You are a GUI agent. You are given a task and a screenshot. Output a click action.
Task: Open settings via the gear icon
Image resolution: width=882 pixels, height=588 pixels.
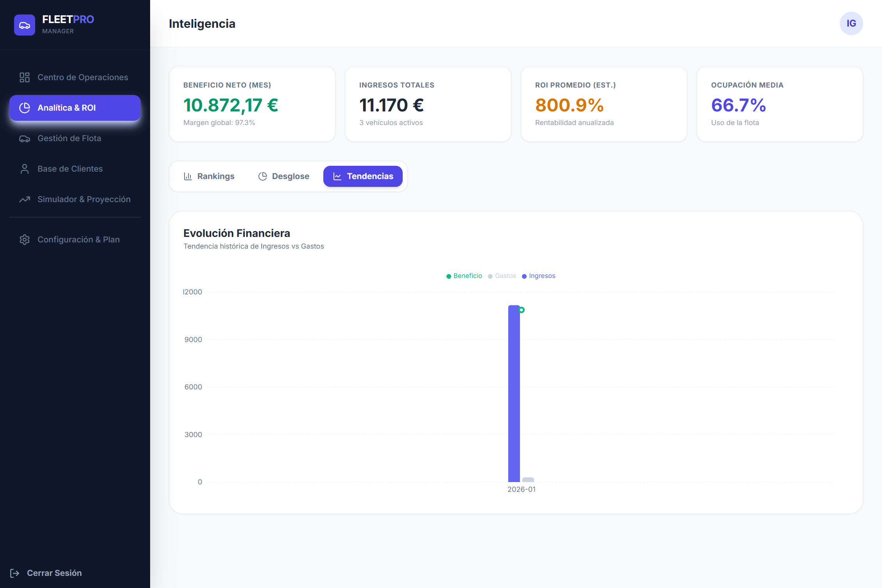click(x=24, y=239)
